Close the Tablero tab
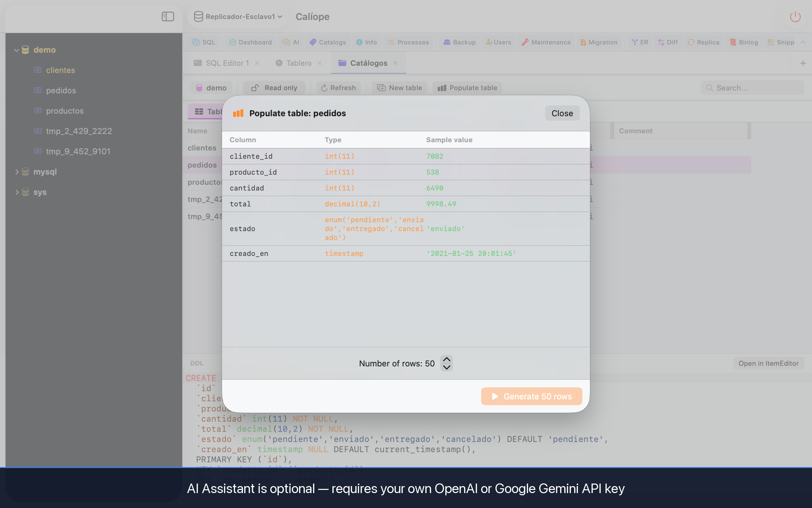This screenshot has width=812, height=508. click(x=319, y=63)
